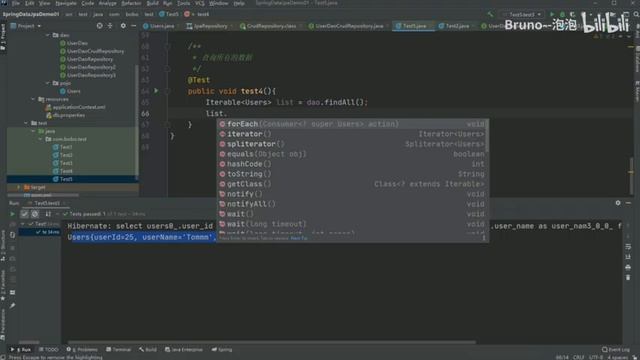The height and width of the screenshot is (360, 640).
Task: Expand the target folder
Action: point(18,187)
